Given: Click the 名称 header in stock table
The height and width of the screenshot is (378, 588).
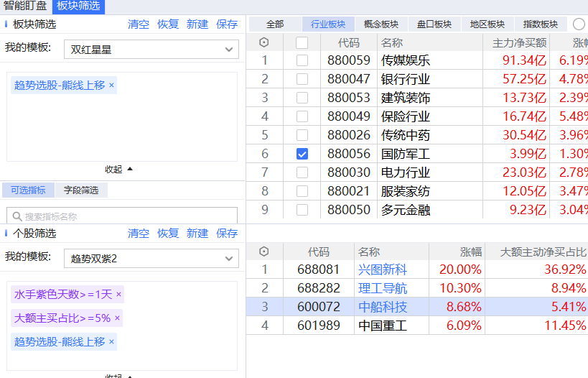Looking at the screenshot, I should [369, 252].
